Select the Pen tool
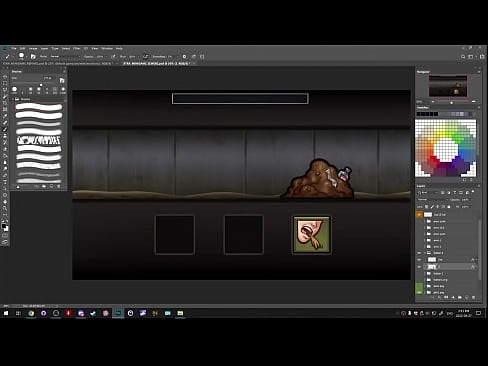 (x=5, y=175)
